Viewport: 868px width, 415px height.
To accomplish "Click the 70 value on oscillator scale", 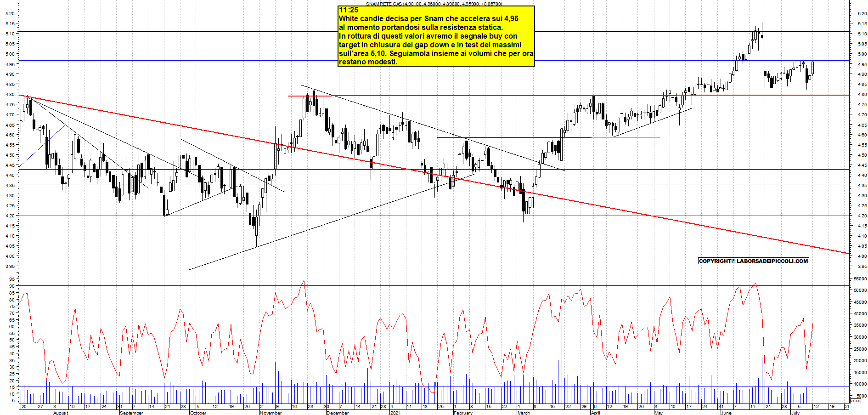I will pyautogui.click(x=11, y=313).
